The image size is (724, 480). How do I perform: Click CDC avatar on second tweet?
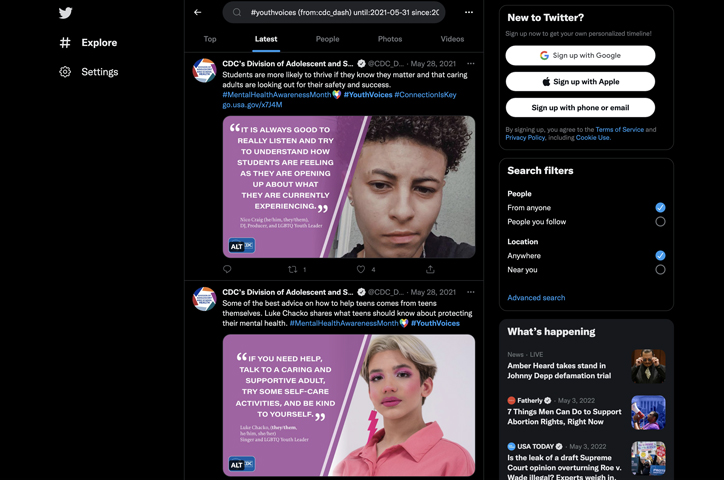205,299
